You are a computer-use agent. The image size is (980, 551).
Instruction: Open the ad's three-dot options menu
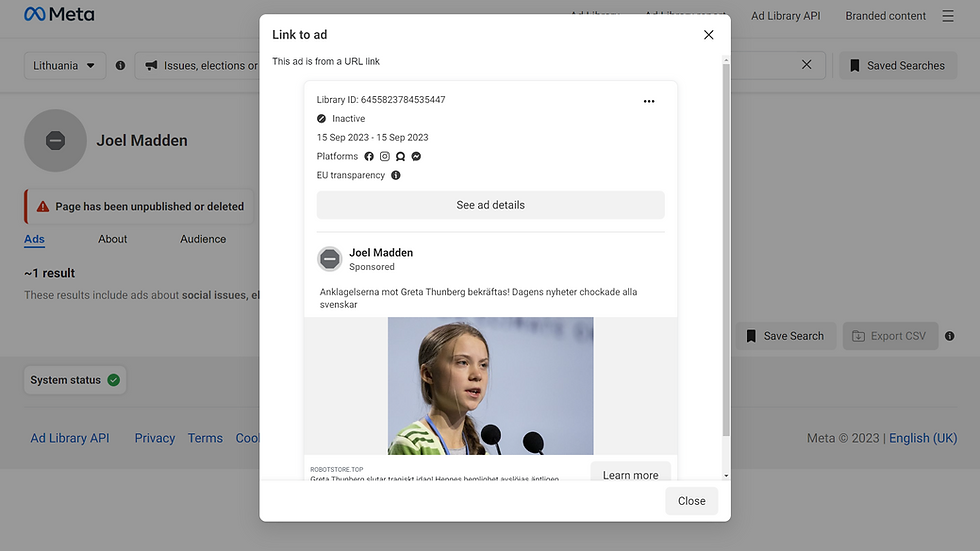point(649,101)
